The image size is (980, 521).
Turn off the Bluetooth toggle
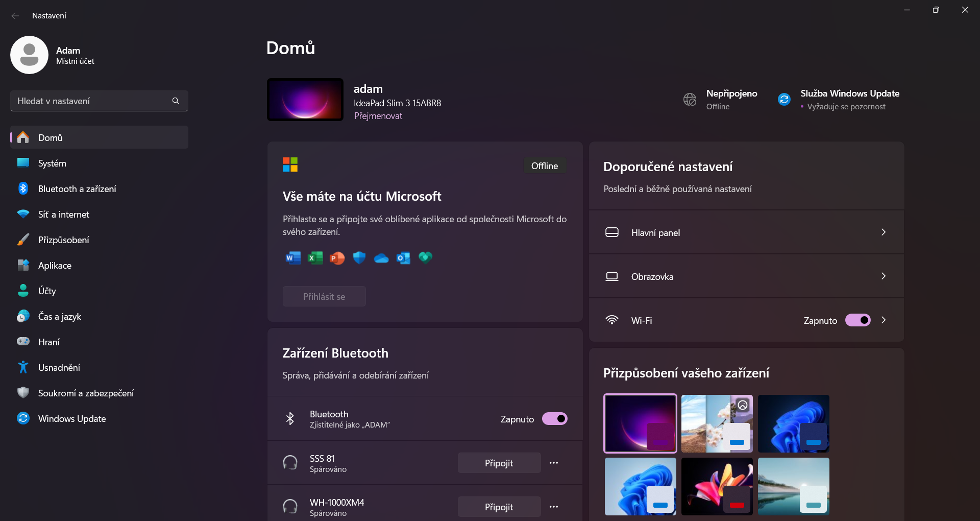[554, 419]
